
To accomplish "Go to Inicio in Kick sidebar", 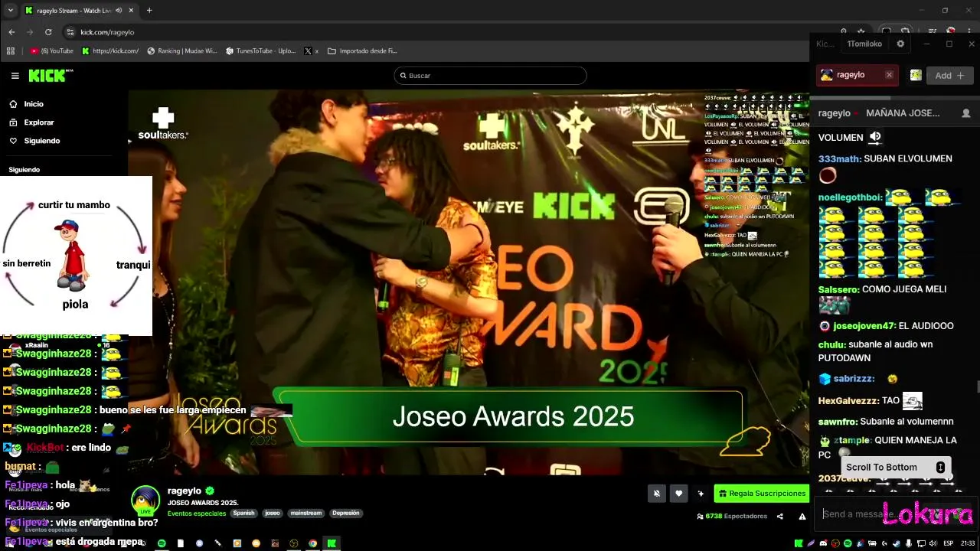I will (34, 104).
